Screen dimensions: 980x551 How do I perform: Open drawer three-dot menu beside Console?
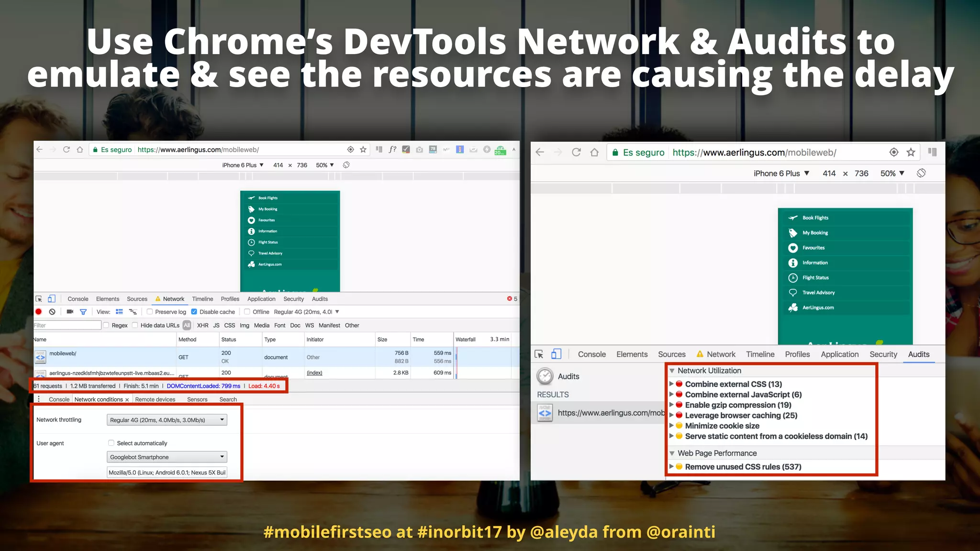(39, 399)
